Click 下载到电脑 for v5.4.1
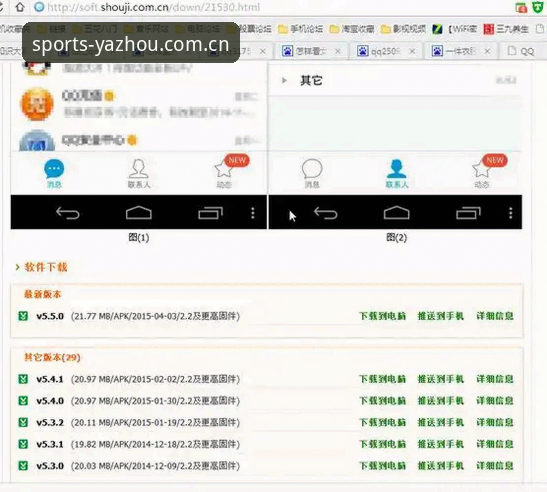Viewport: 547px width, 492px height. [x=382, y=379]
